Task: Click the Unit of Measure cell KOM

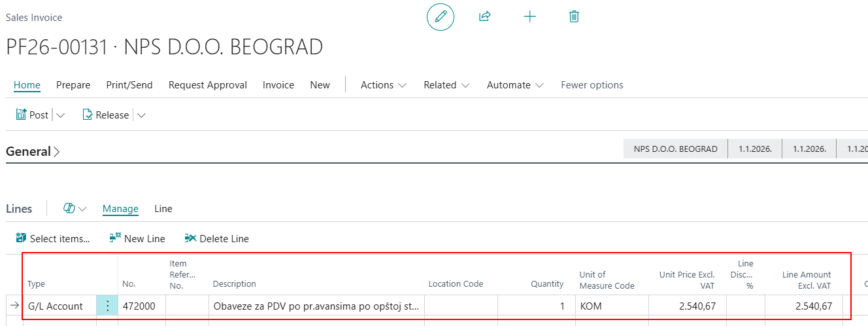Action: pyautogui.click(x=612, y=306)
